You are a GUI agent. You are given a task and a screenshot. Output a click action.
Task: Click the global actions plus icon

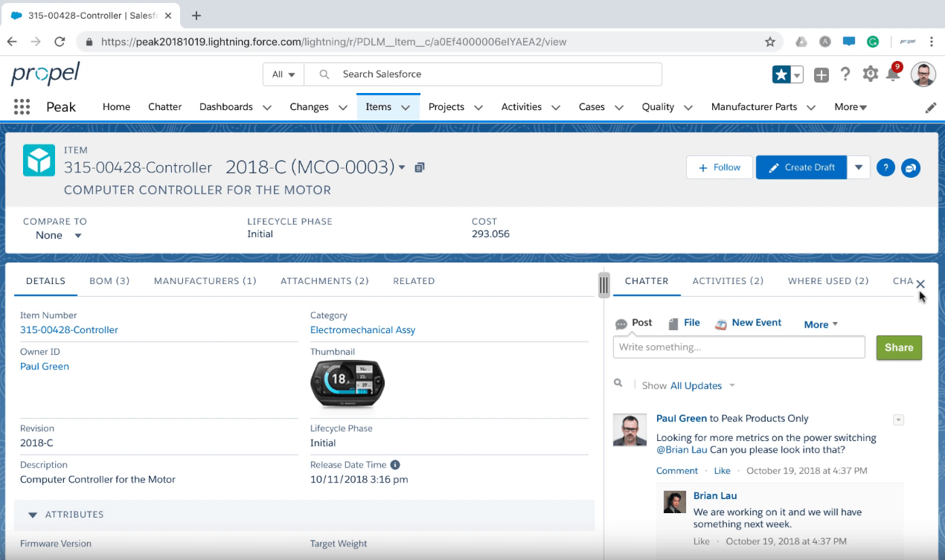pyautogui.click(x=821, y=74)
